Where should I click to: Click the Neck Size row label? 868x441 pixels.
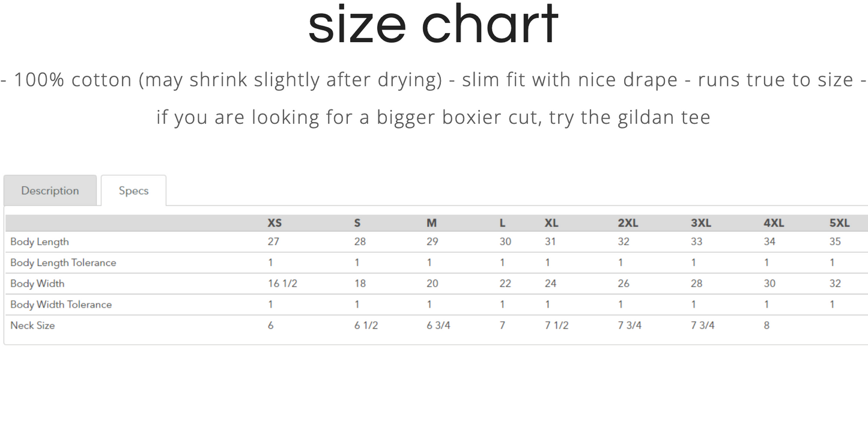(x=32, y=326)
